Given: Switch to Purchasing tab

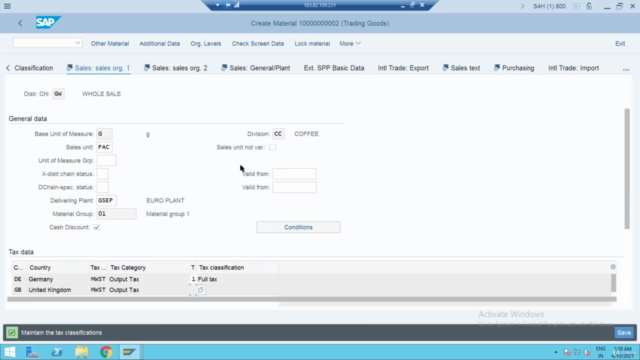Looking at the screenshot, I should pyautogui.click(x=514, y=68).
